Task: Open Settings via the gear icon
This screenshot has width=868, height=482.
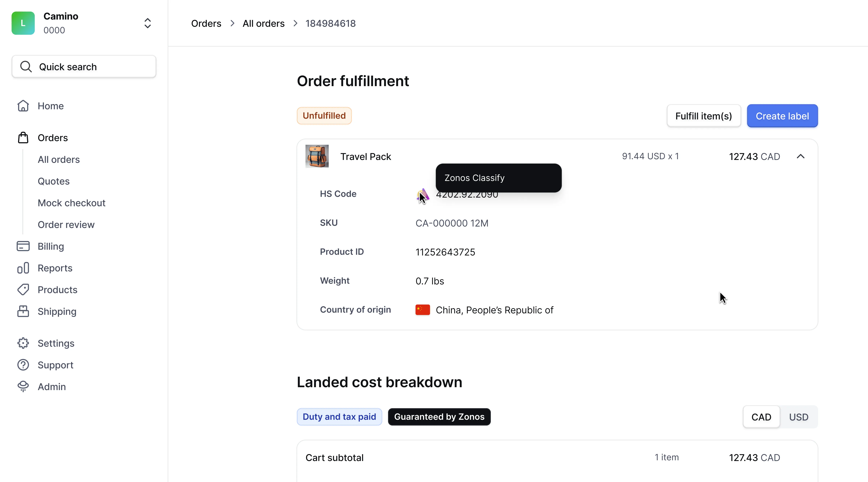Action: pos(23,343)
